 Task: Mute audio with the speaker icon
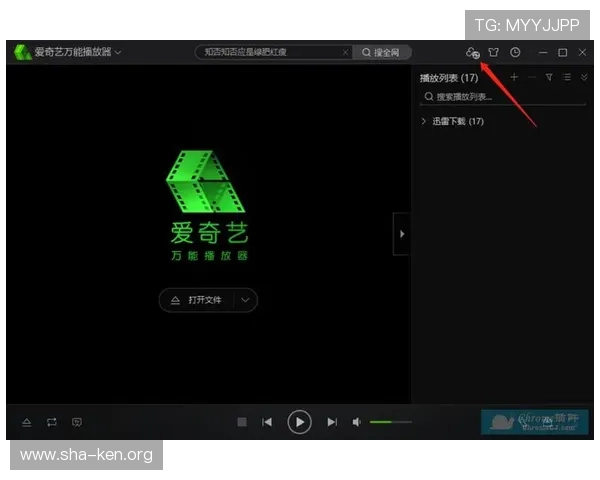[356, 422]
